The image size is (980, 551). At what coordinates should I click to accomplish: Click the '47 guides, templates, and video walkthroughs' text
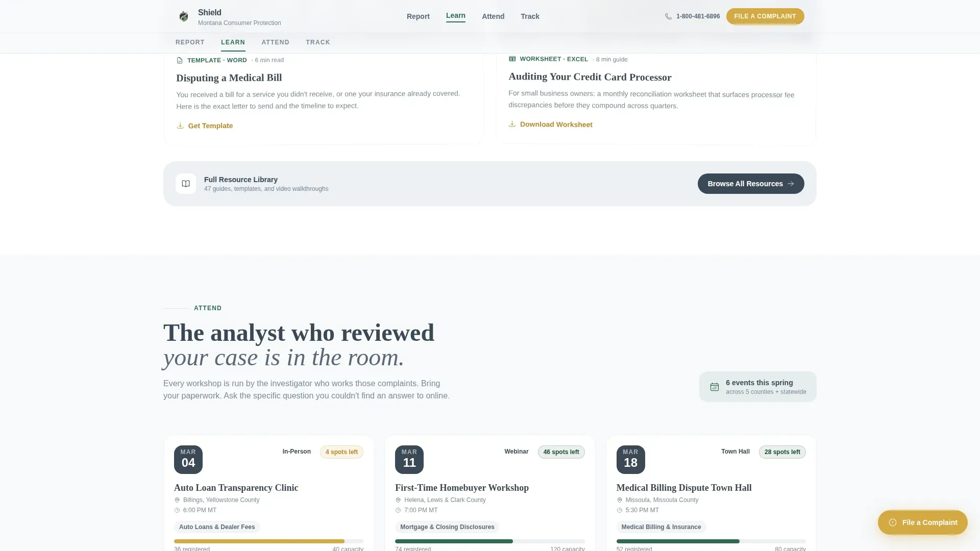click(x=266, y=189)
